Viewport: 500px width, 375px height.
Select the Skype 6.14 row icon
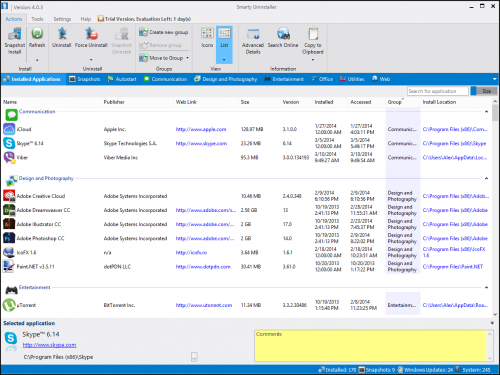coord(9,143)
